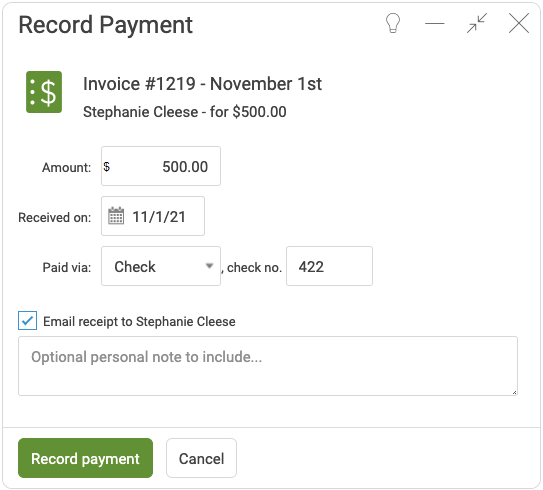Viewport: 543px width, 490px height.
Task: Minimize the Record Payment dialog
Action: 435,24
